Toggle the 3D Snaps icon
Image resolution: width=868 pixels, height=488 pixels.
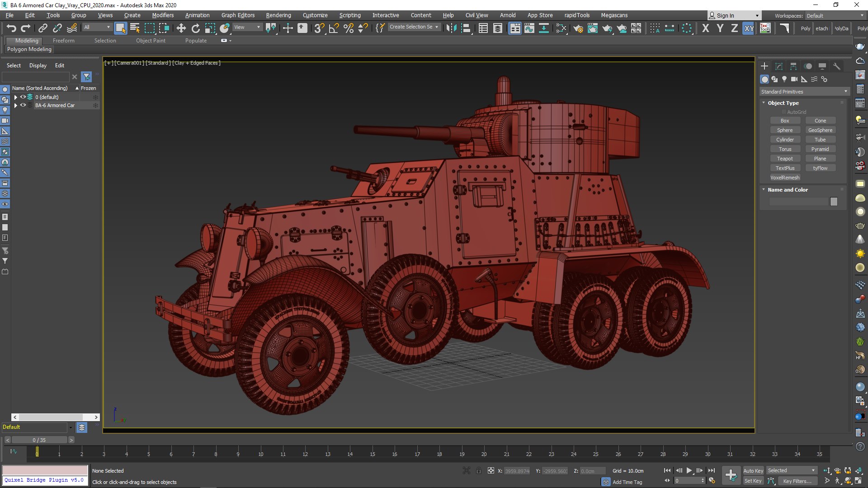click(x=319, y=28)
